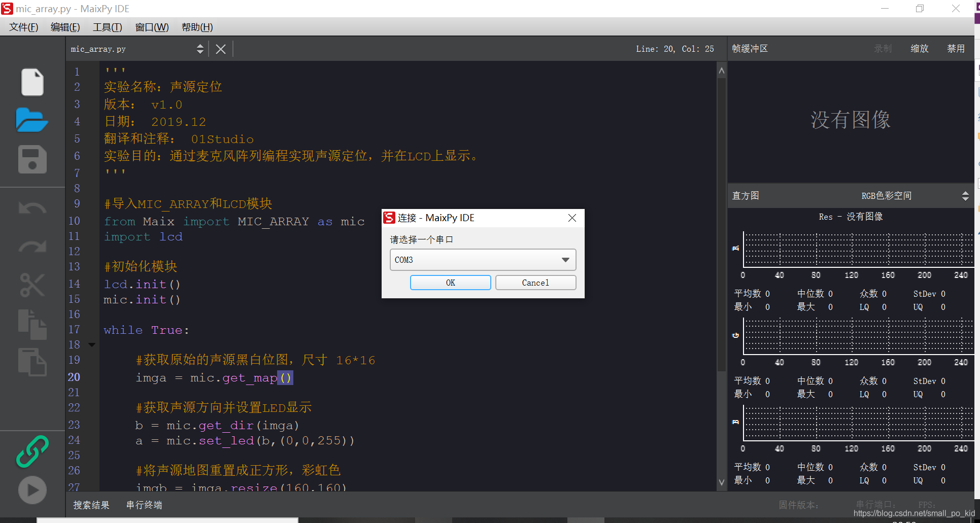Click the Redo arrow icon
Screen dimensions: 980x523
(32, 246)
